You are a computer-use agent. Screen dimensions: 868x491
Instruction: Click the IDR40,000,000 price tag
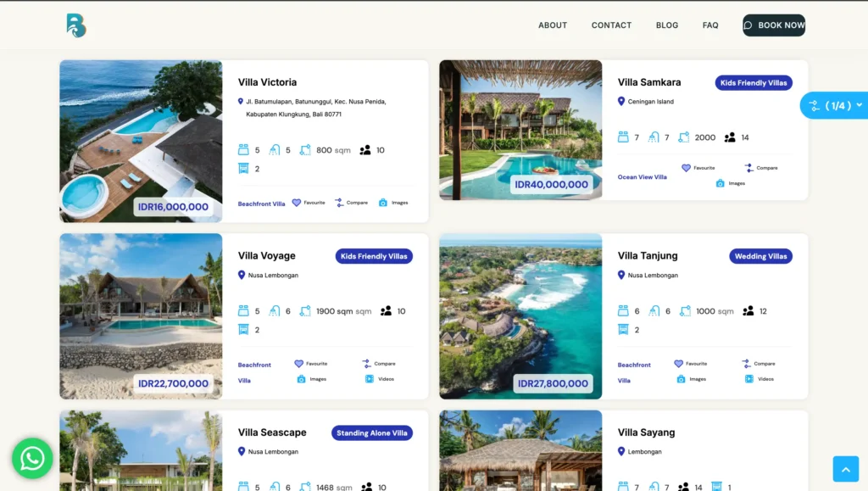click(551, 184)
